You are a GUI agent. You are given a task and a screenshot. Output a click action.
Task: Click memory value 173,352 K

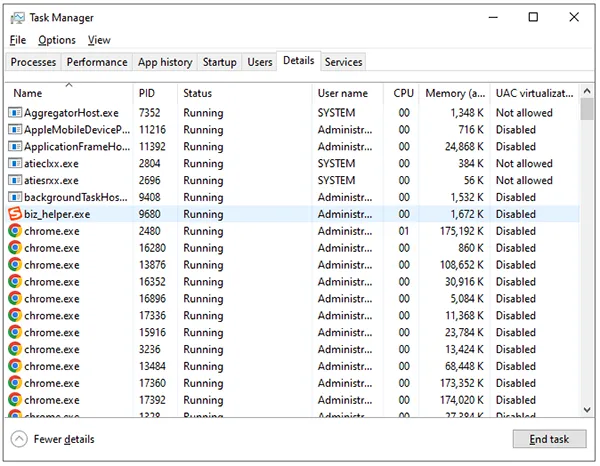pyautogui.click(x=462, y=383)
